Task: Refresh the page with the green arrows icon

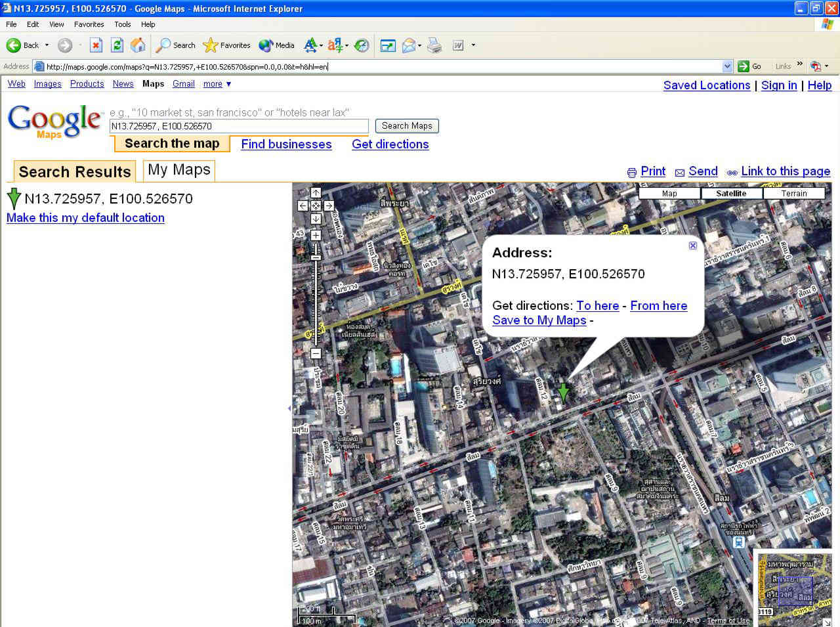Action: tap(117, 45)
